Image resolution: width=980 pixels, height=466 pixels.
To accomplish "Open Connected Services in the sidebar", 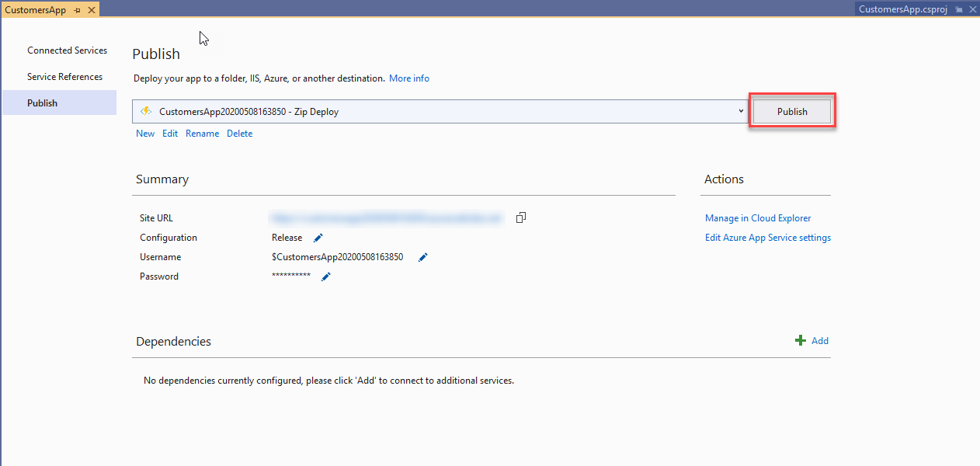I will (x=67, y=50).
